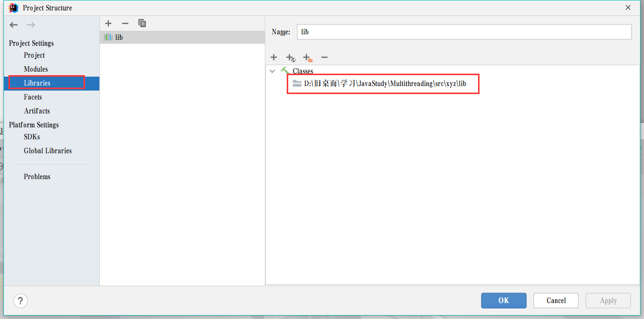The width and height of the screenshot is (644, 319).
Task: Remove the selected lib library
Action: click(x=125, y=23)
